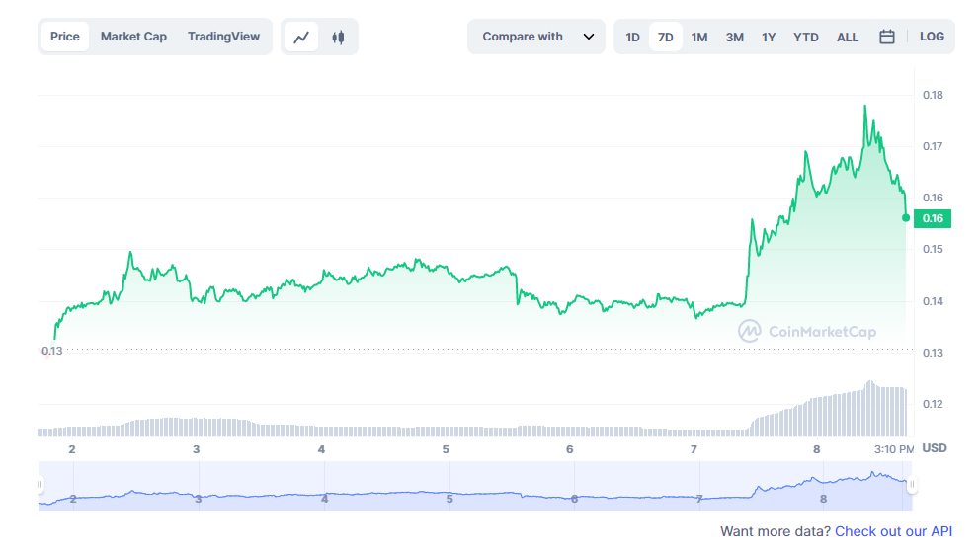This screenshot has width=980, height=560.
Task: Click the 0.18 price axis label
Action: (933, 95)
